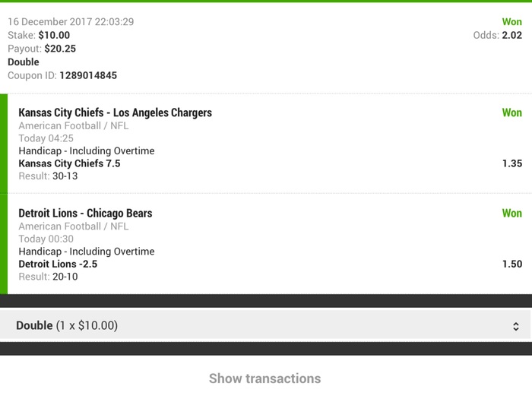
Task: Click the Payout amount $20.25
Action: [60, 49]
